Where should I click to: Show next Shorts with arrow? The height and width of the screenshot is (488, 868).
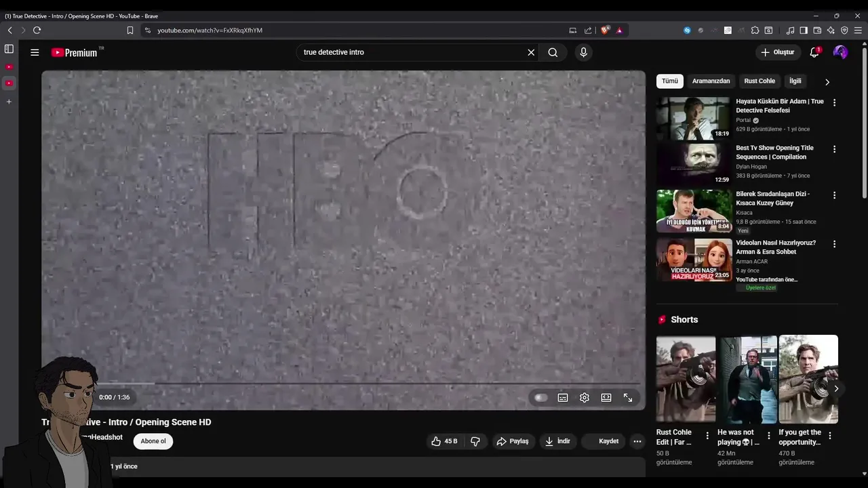[x=836, y=389]
